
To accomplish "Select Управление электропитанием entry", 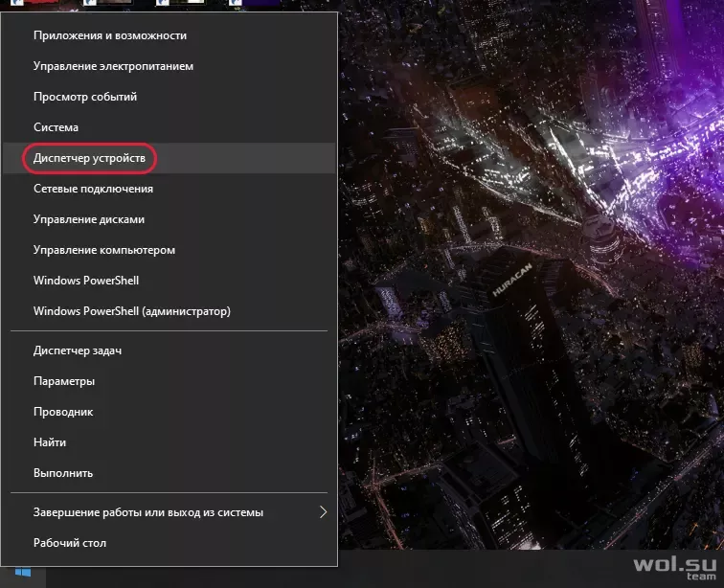I will 169,66.
